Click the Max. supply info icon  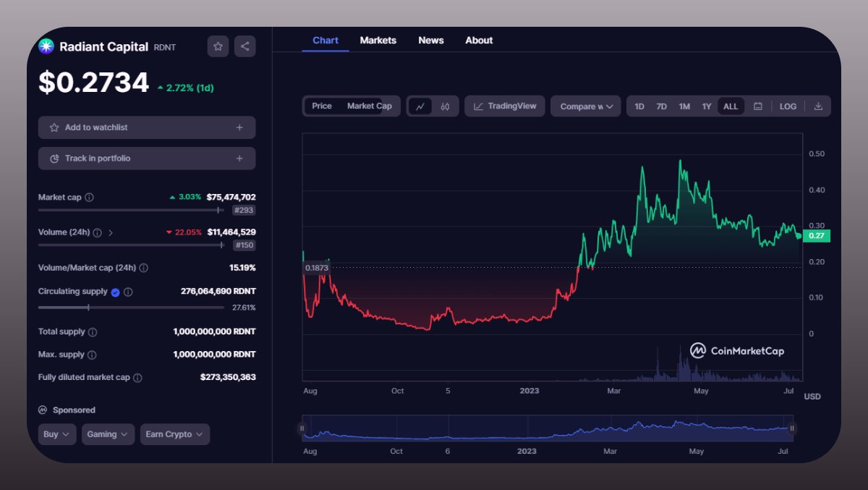pyautogui.click(x=92, y=355)
